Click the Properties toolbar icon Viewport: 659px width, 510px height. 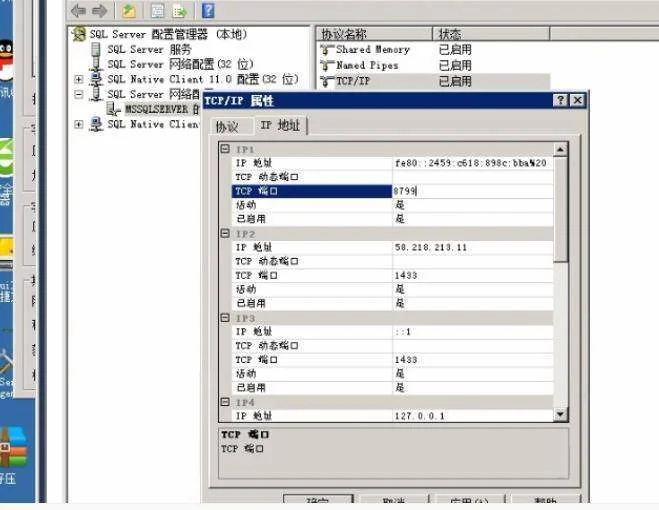point(158,11)
